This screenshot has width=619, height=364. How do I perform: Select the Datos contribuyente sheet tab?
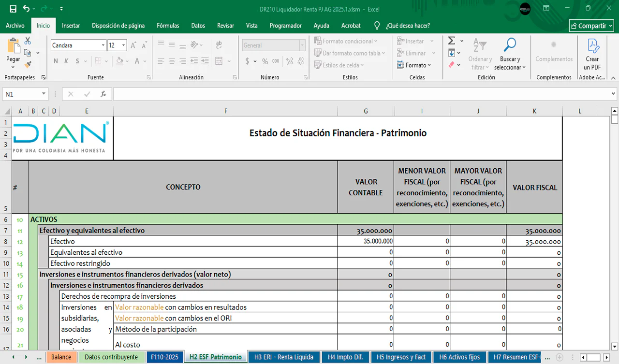[111, 357]
